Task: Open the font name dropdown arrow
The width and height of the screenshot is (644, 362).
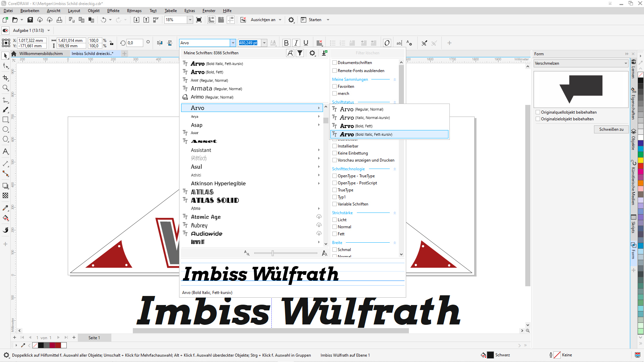Action: tap(233, 43)
